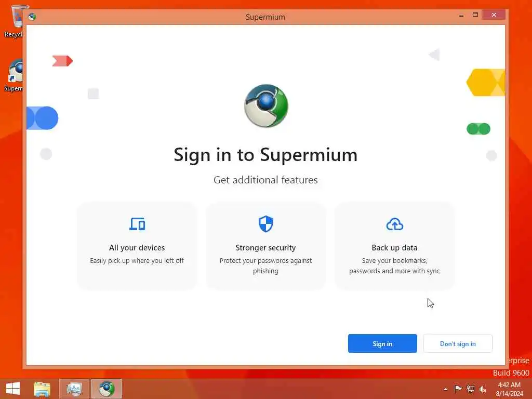Open File Explorer from the taskbar
The height and width of the screenshot is (399, 532).
(x=42, y=389)
